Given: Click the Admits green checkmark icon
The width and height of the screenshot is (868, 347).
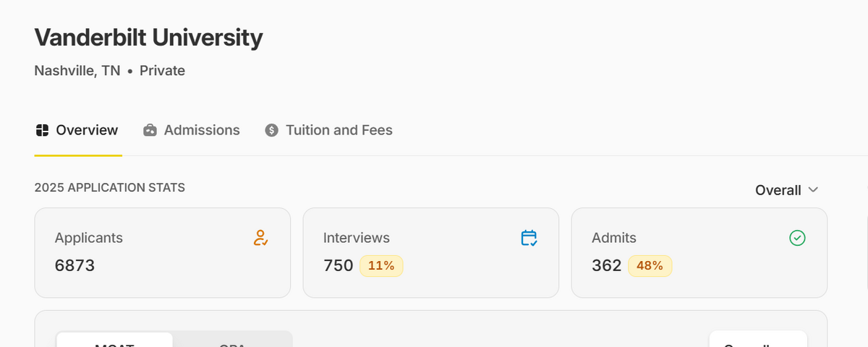Looking at the screenshot, I should [x=798, y=238].
